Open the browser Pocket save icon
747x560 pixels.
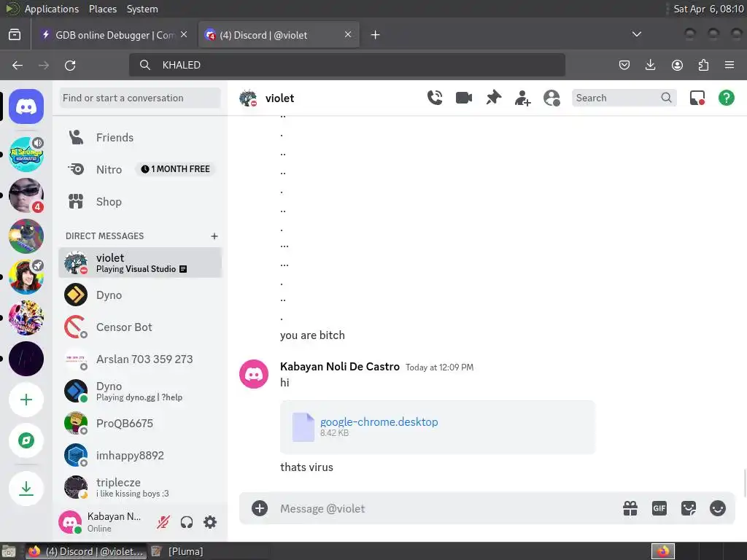(624, 65)
